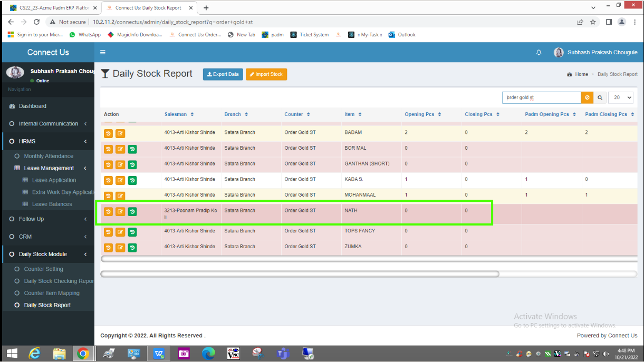Click the edit icon in ZUMKA row
Screen dimensions: 644x362
(x=120, y=248)
